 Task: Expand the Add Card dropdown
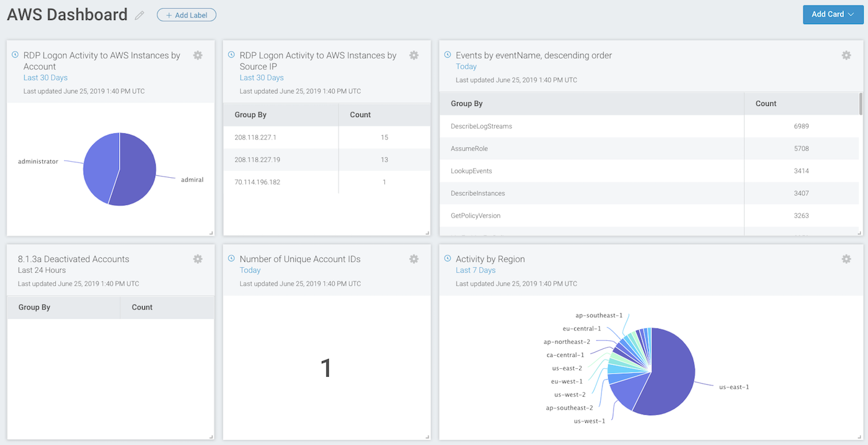click(x=833, y=14)
